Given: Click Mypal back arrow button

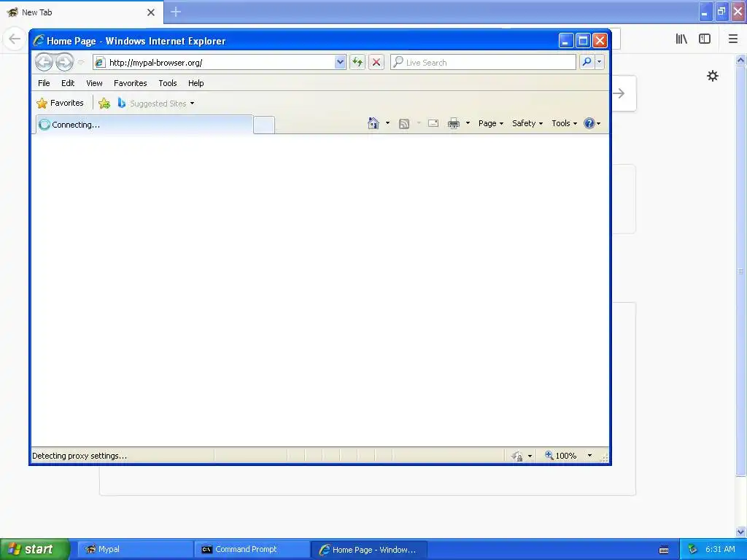Looking at the screenshot, I should [x=15, y=39].
